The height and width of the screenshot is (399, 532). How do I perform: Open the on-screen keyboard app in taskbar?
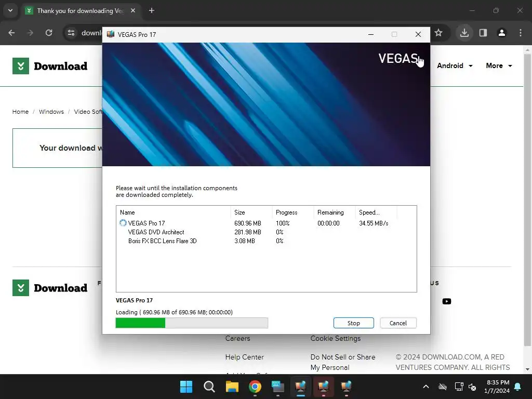pyautogui.click(x=278, y=387)
